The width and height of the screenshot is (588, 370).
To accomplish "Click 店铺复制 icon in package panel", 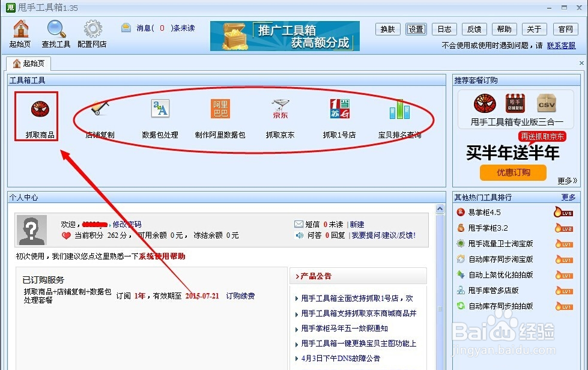I will [515, 103].
